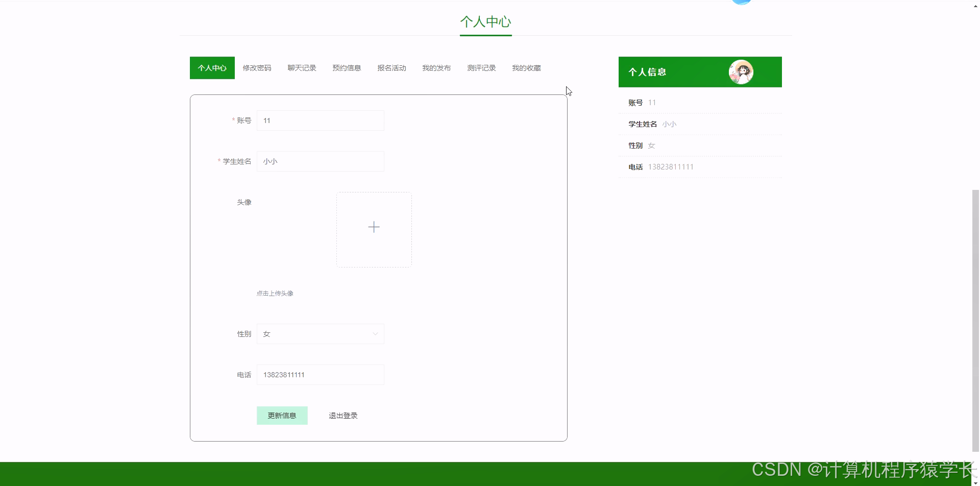
Task: Open the 聊天记录 tab
Action: tap(302, 67)
